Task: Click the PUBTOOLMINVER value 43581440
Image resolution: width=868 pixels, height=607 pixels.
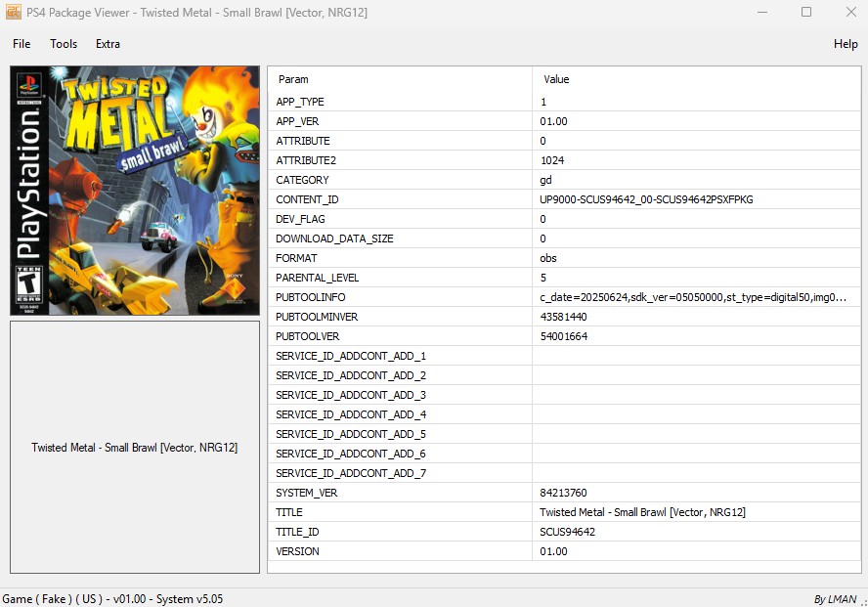Action: pyautogui.click(x=564, y=317)
